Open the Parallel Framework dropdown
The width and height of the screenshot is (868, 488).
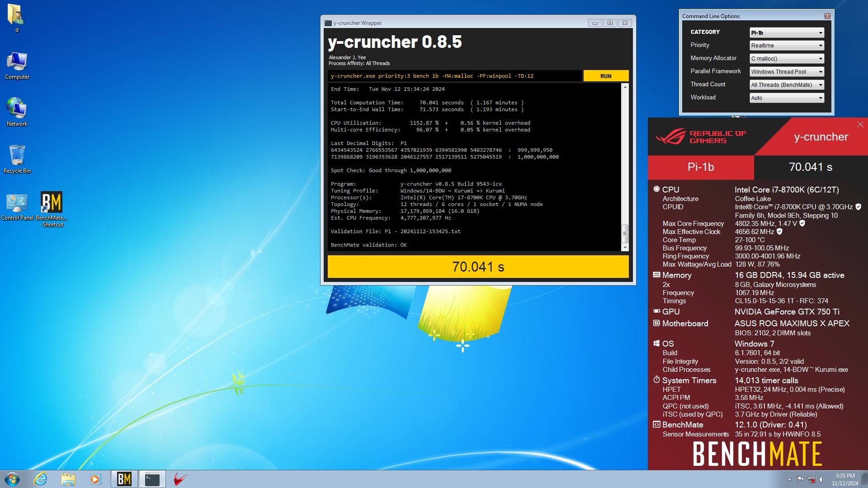point(787,72)
